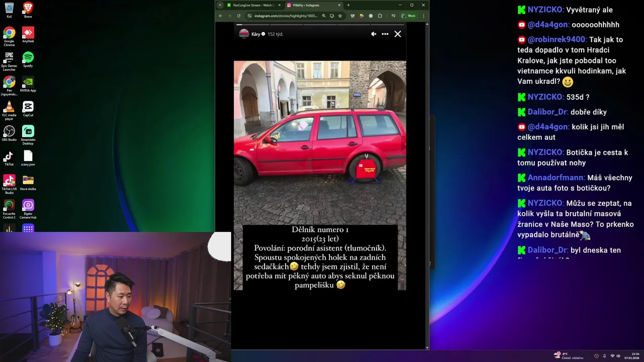This screenshot has width=644, height=362.
Task: Open the story's three-dot options menu
Action: click(385, 34)
